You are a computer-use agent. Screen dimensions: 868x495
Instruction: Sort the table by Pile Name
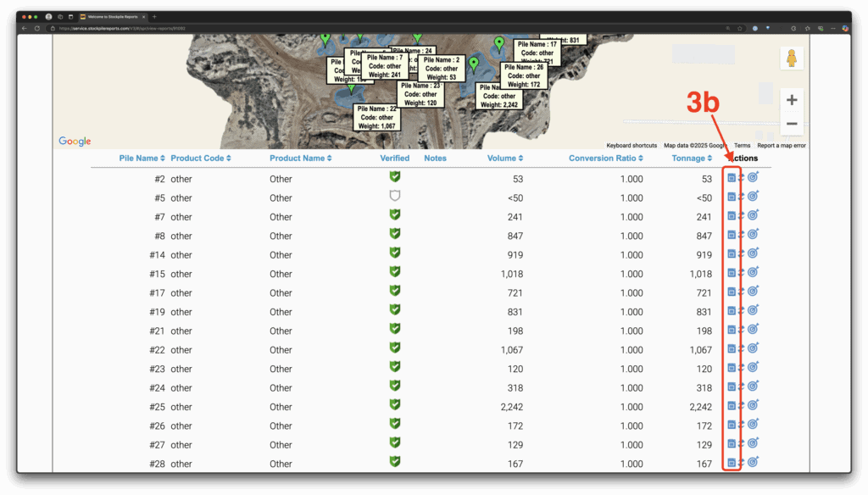pos(142,159)
